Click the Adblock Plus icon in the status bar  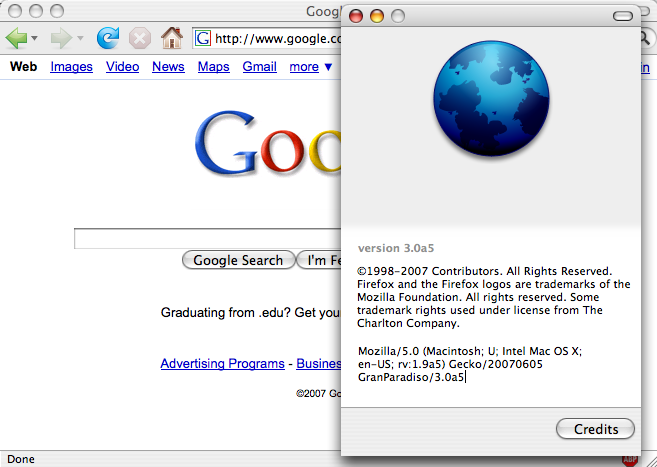tap(630, 461)
